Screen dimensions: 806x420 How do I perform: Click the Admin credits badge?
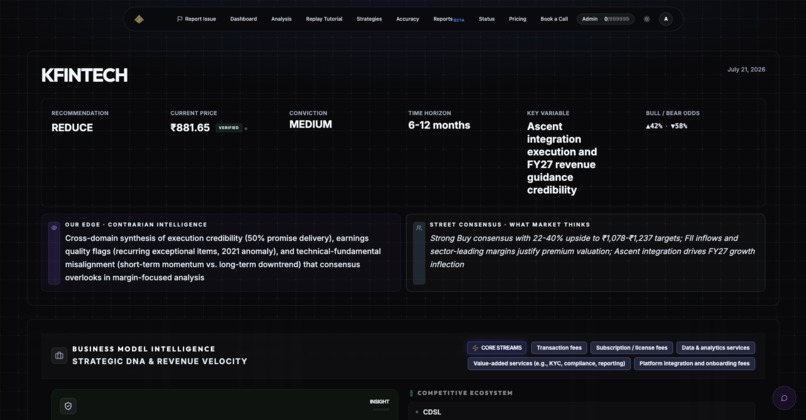click(x=606, y=19)
